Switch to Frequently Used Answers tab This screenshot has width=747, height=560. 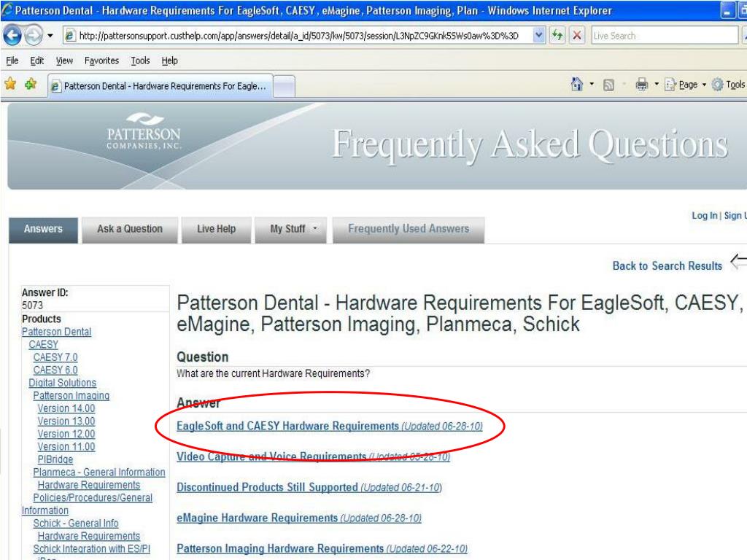(409, 229)
